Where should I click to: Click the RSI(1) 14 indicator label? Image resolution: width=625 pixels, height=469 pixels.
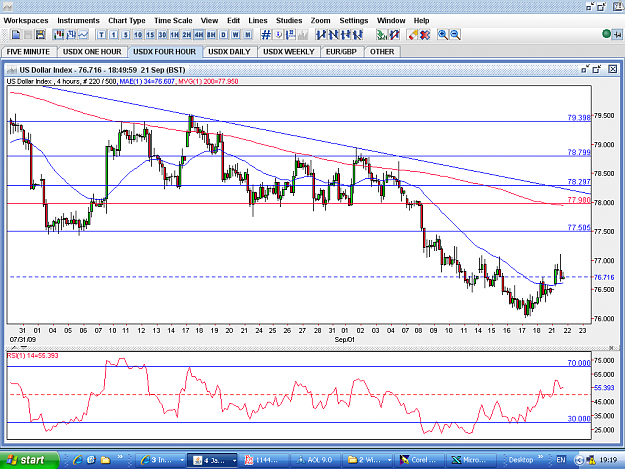click(32, 355)
